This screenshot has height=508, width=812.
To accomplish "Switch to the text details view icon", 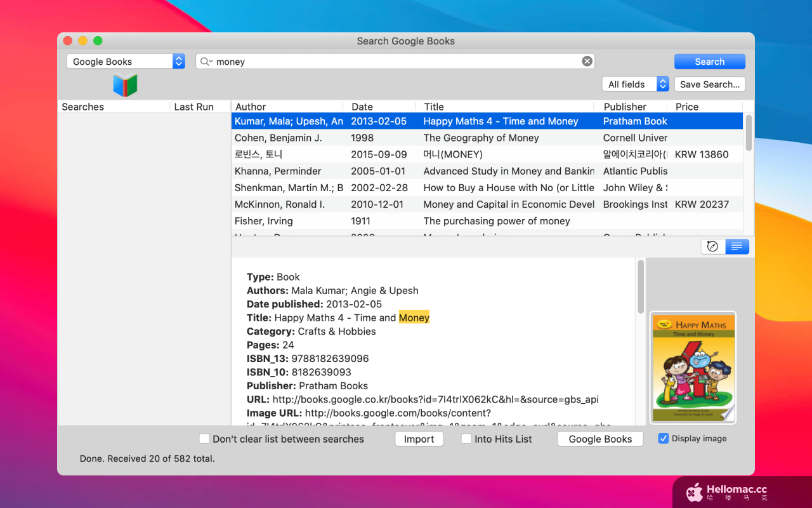I will point(737,246).
